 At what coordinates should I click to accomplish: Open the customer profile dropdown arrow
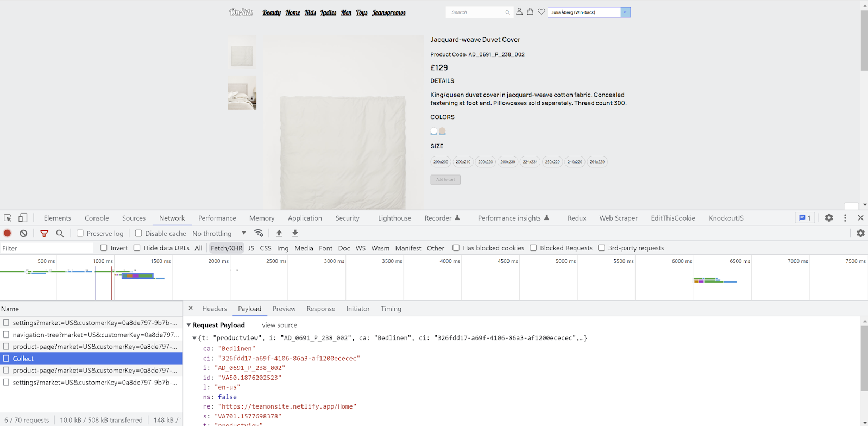(625, 12)
